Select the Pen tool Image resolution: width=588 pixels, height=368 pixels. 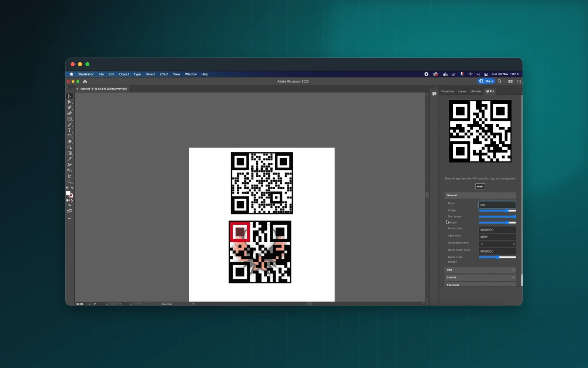pyautogui.click(x=70, y=107)
